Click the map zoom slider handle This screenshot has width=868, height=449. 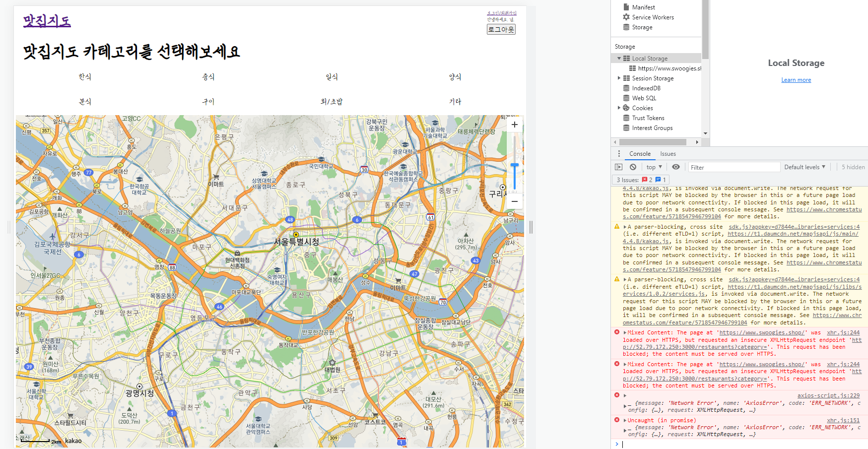[x=515, y=165]
